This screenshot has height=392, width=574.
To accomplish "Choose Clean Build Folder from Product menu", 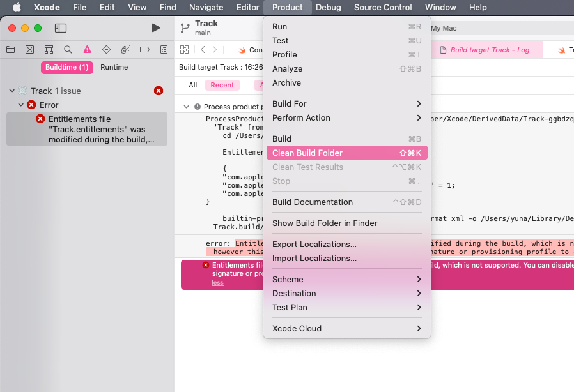I will click(307, 153).
